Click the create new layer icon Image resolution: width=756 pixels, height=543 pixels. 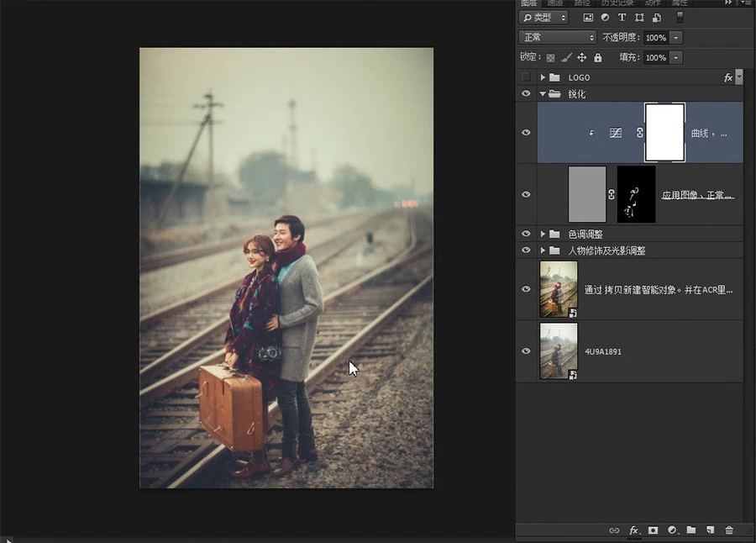pyautogui.click(x=710, y=530)
